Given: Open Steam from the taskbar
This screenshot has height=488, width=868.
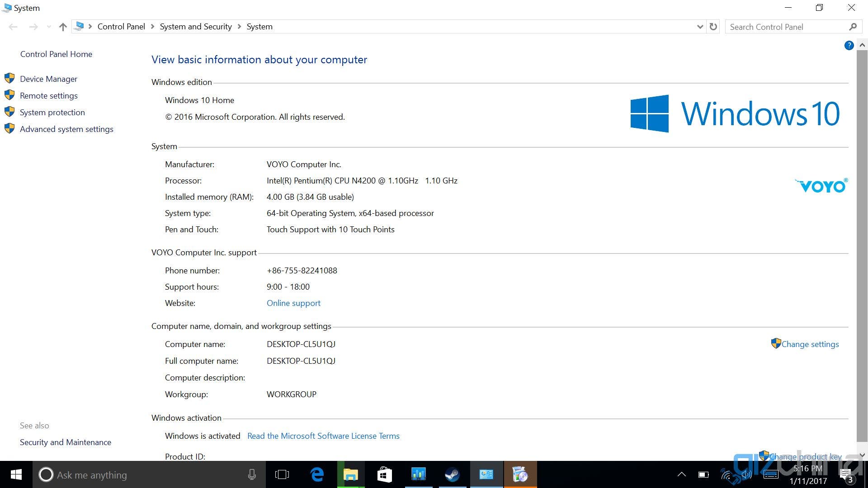Looking at the screenshot, I should (x=453, y=475).
